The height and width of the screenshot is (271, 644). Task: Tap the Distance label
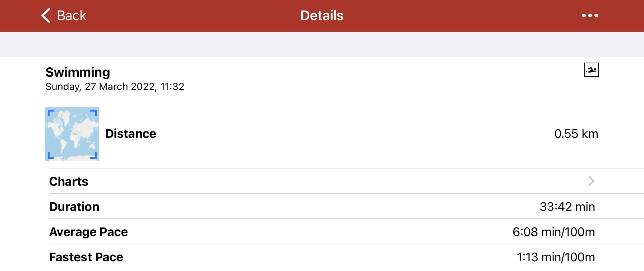coord(130,134)
